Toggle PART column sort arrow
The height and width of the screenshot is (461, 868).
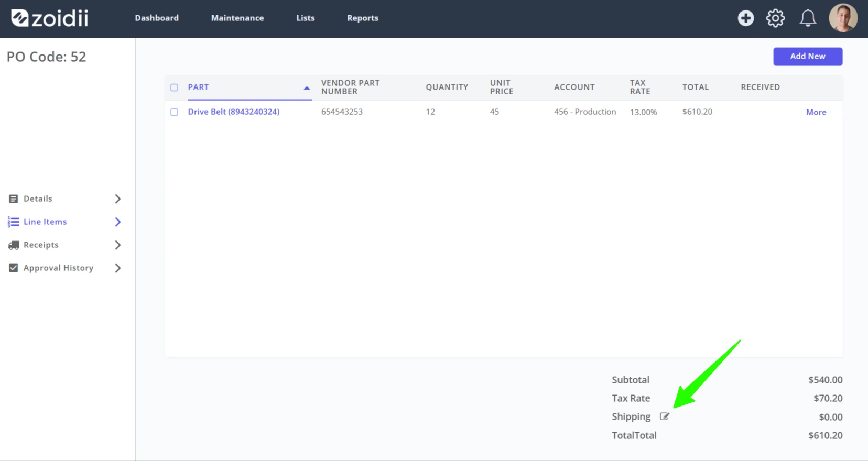click(x=307, y=88)
